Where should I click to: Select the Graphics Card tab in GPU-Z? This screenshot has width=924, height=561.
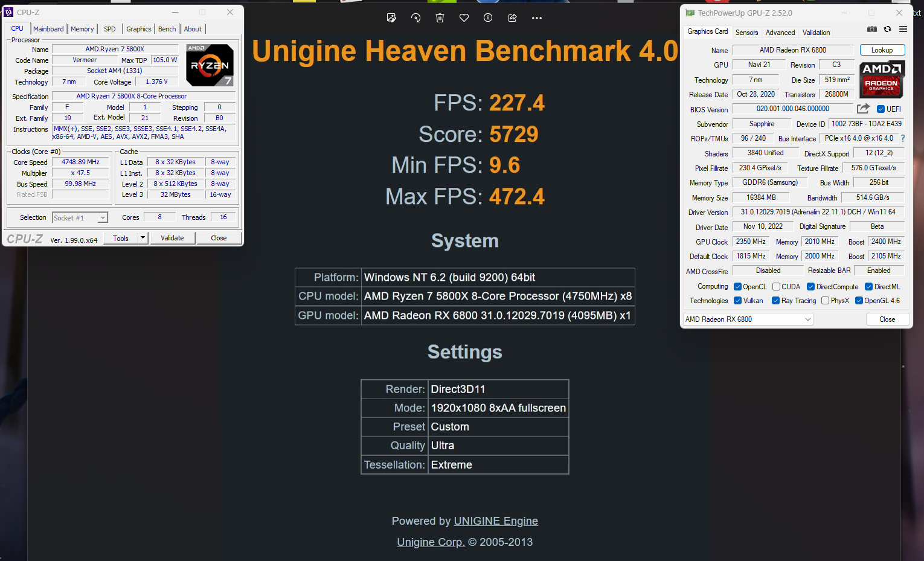click(x=708, y=31)
